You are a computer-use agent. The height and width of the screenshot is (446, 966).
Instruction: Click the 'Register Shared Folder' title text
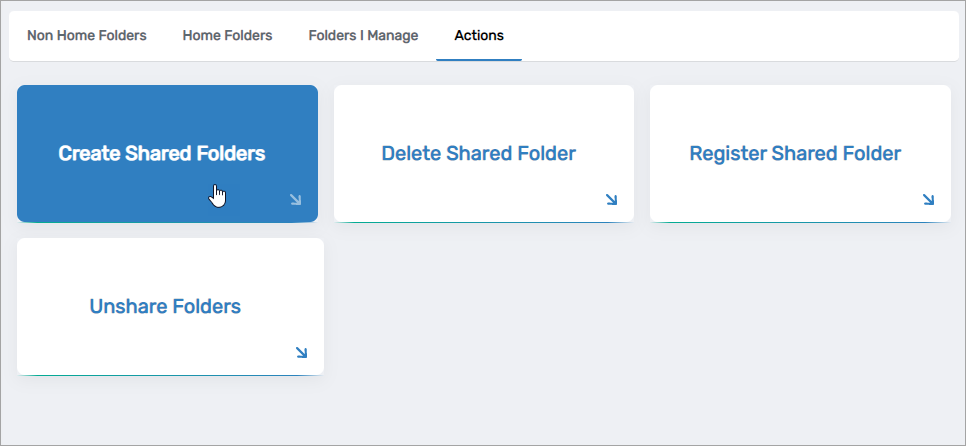pos(795,154)
